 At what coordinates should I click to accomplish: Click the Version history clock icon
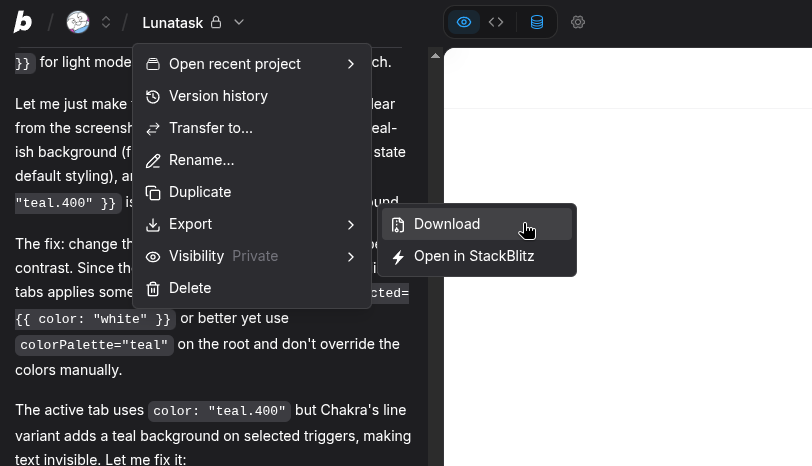click(153, 96)
